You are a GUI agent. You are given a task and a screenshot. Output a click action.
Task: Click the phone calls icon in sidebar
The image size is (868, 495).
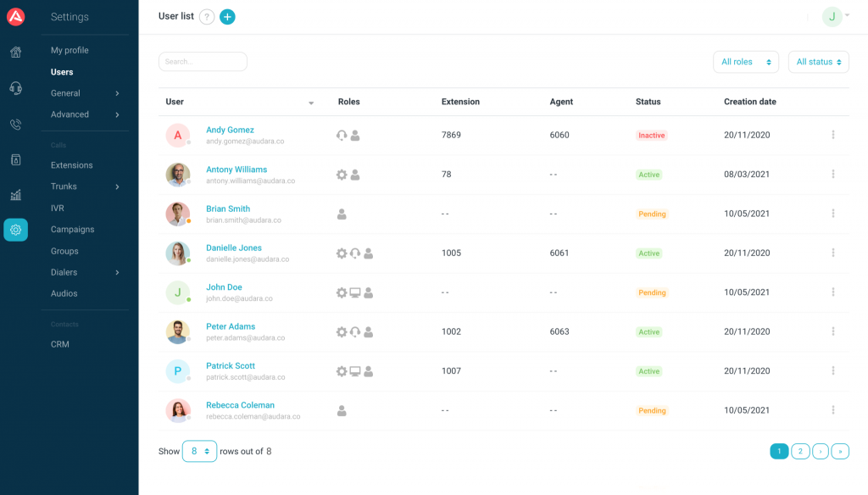(x=15, y=125)
